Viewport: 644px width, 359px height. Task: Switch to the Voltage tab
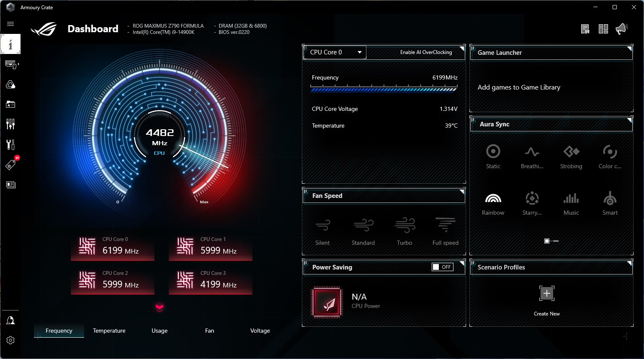coord(260,331)
